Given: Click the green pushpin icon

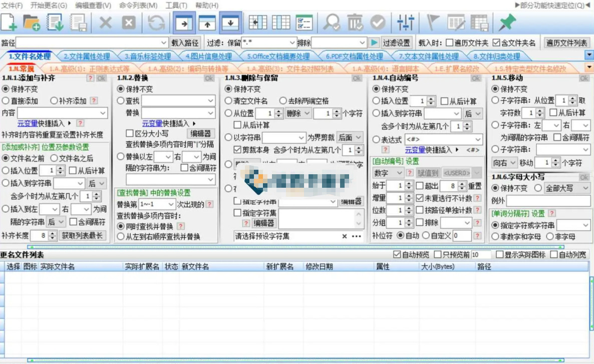Looking at the screenshot, I should click(x=507, y=23).
